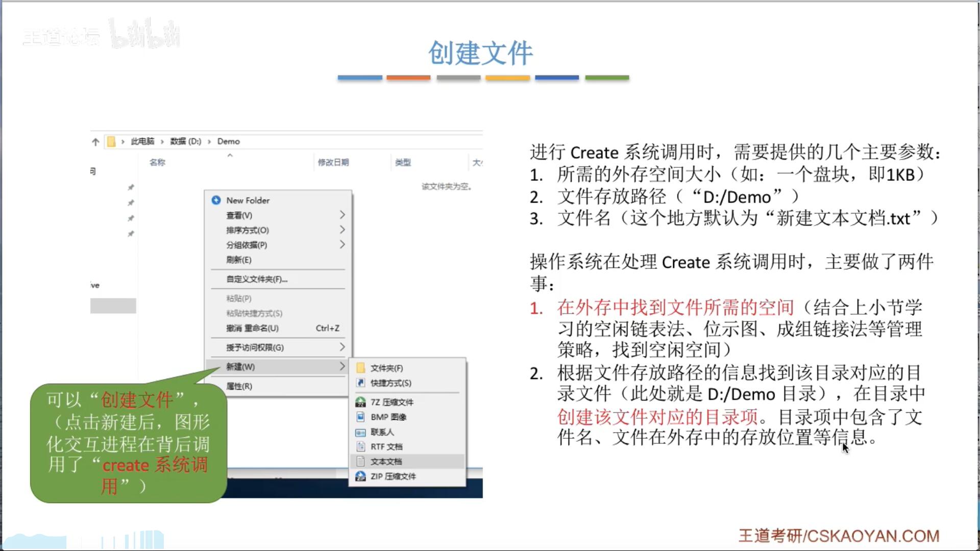The width and height of the screenshot is (980, 551).
Task: Click the 7Z 压缩文件 icon
Action: [360, 402]
